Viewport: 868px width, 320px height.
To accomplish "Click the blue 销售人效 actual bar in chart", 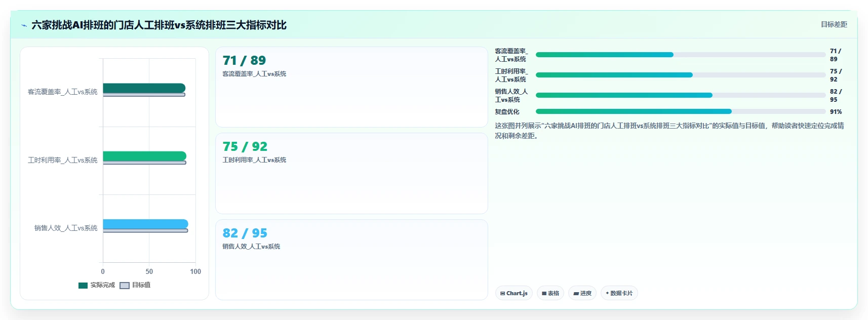I will pyautogui.click(x=145, y=224).
